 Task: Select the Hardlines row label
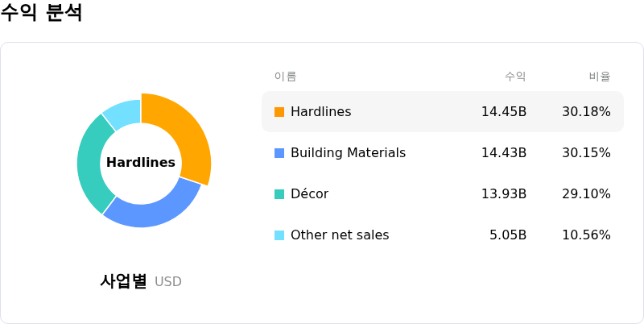coord(320,112)
